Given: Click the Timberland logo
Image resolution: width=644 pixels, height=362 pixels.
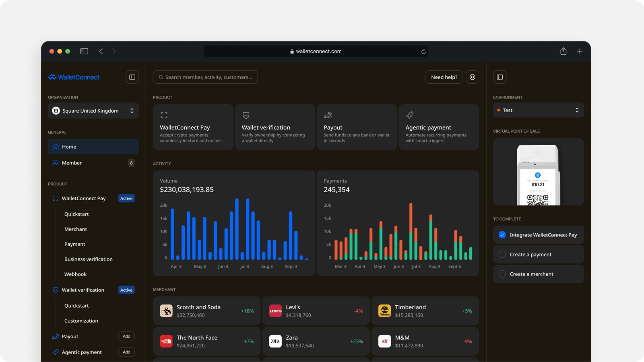Looking at the screenshot, I should [385, 311].
